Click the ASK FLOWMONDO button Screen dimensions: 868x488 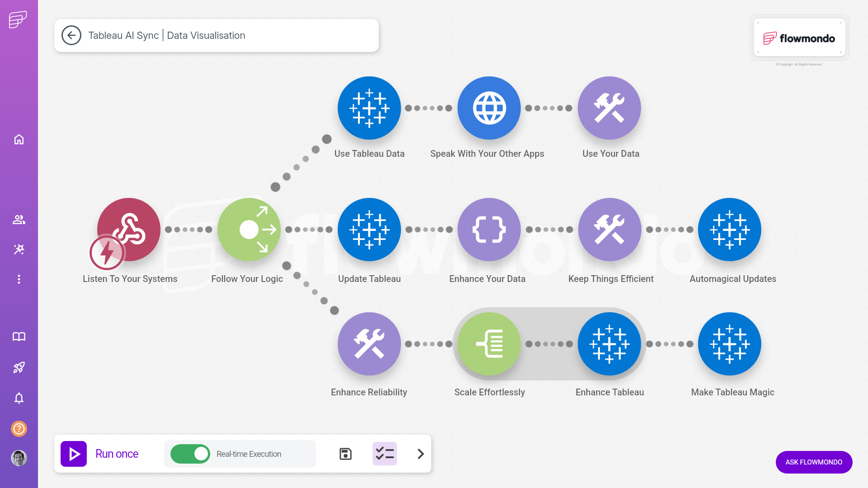click(814, 462)
